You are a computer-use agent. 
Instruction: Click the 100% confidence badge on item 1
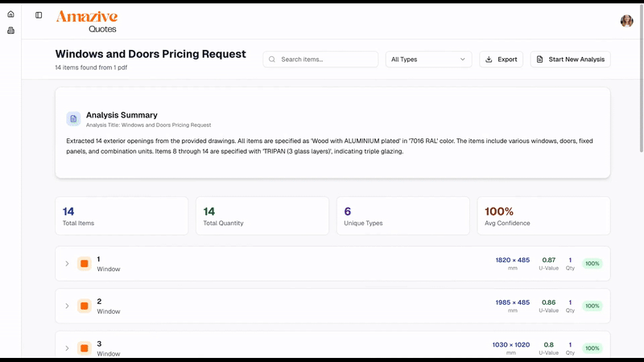point(592,264)
